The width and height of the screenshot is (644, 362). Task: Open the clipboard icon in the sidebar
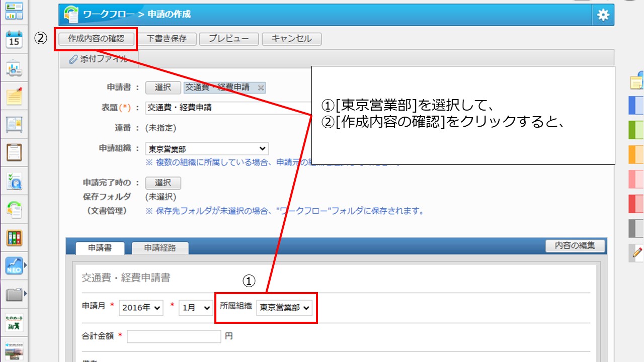click(14, 152)
